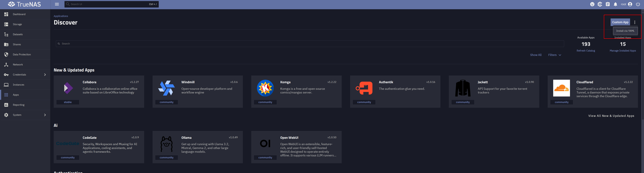Expand the System submenu chevron
Screen dimensions: 644x173
coord(45,115)
